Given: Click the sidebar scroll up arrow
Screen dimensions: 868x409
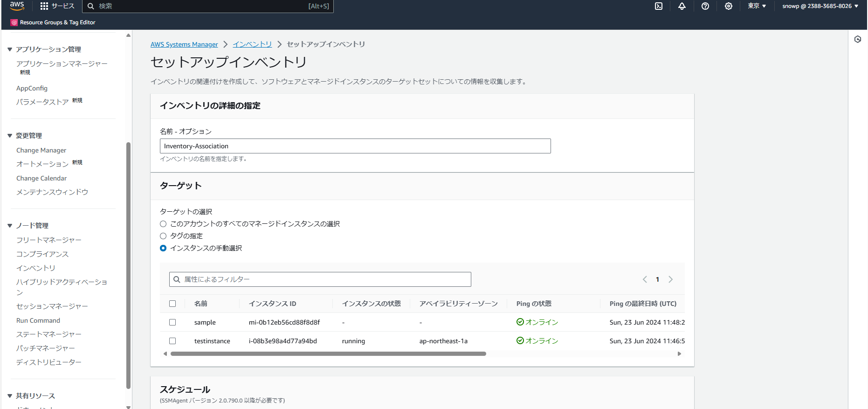Looking at the screenshot, I should 128,35.
